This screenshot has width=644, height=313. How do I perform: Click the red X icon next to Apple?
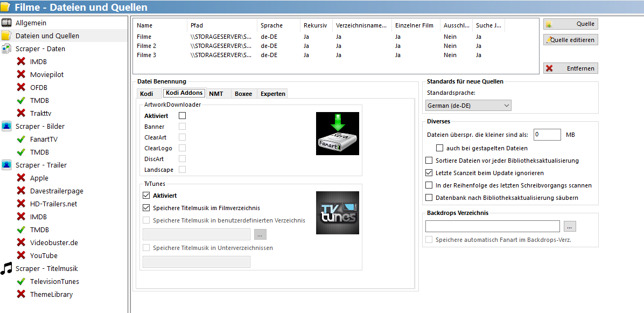click(20, 178)
